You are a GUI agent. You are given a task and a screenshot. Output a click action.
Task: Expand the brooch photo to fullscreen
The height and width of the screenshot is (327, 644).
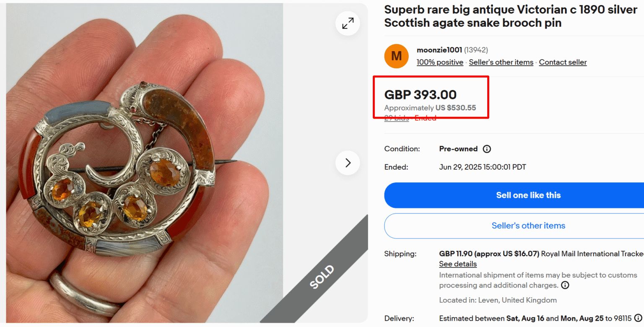click(x=348, y=23)
